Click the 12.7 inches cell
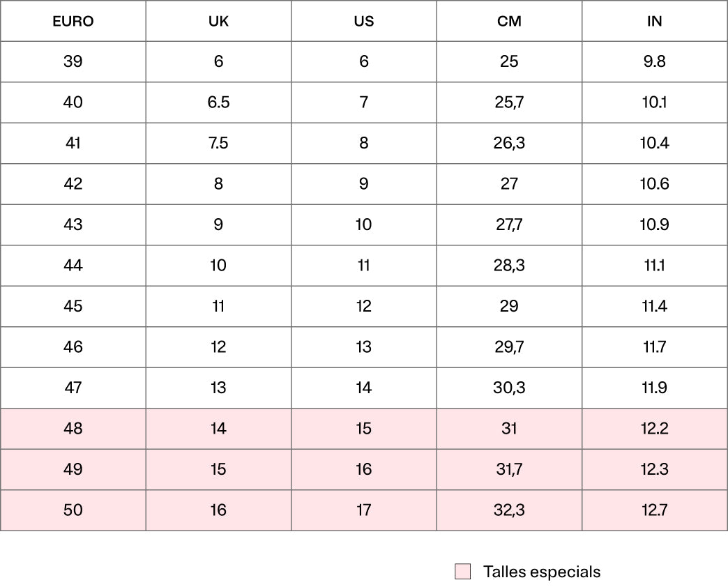 coord(654,510)
